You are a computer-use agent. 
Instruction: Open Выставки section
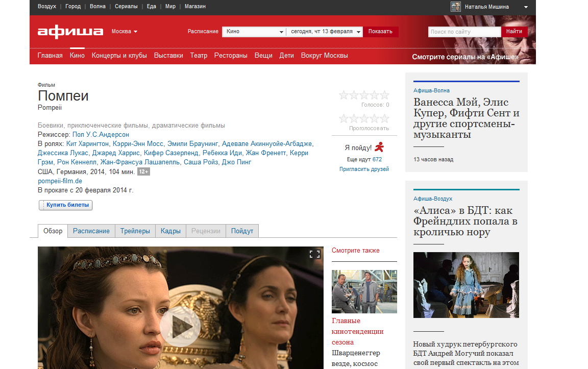pos(168,56)
